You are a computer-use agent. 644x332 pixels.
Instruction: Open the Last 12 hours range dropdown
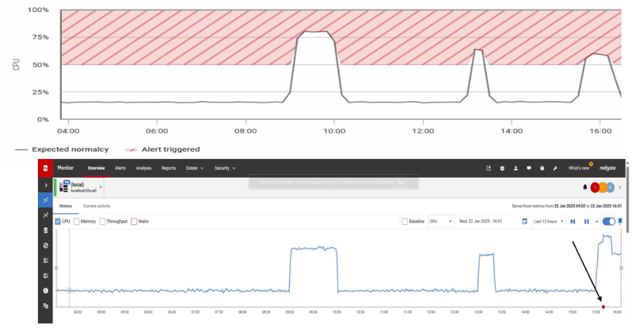click(x=548, y=222)
